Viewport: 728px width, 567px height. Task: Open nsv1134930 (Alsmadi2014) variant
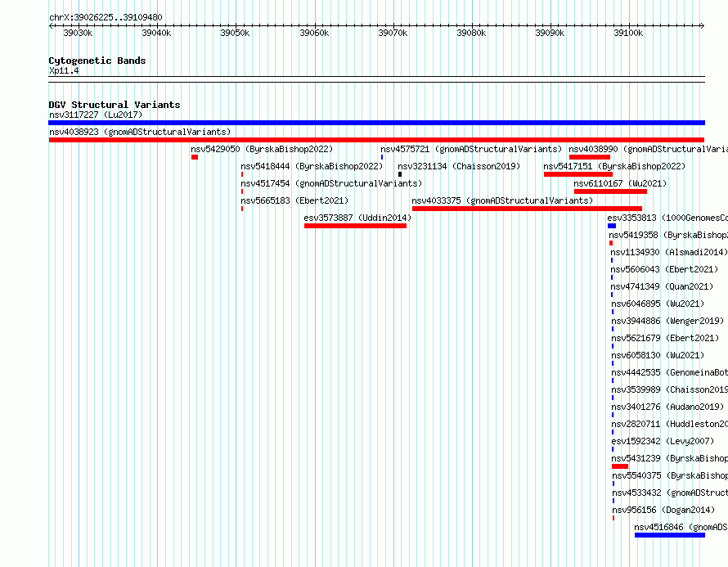(x=669, y=252)
